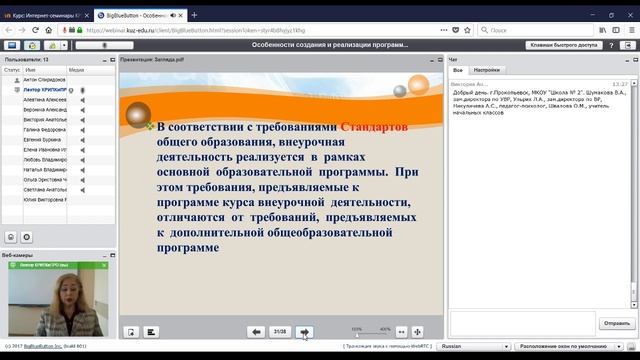Minimize the webcams panel (Веб-камеры)
This screenshot has height=360, width=640.
tap(105, 256)
